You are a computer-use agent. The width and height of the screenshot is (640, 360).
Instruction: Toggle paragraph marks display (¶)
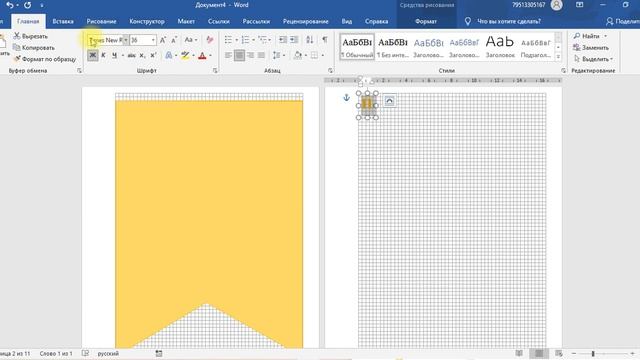pos(324,40)
